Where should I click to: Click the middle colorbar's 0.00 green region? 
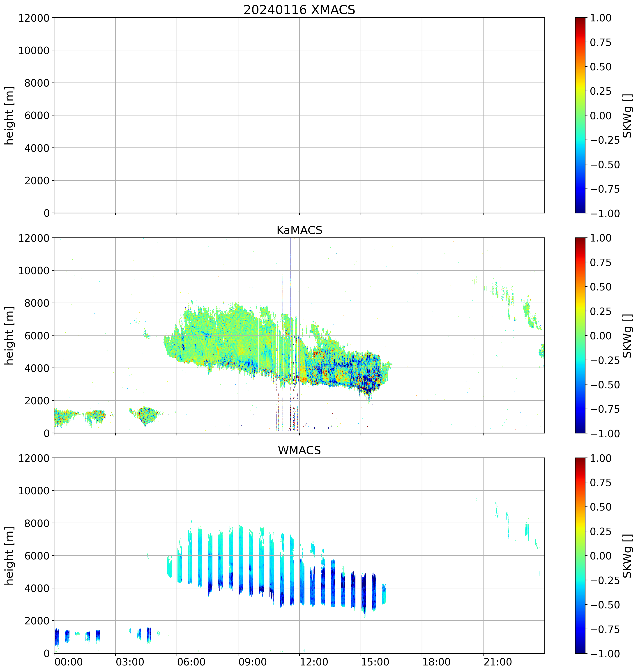pyautogui.click(x=580, y=335)
